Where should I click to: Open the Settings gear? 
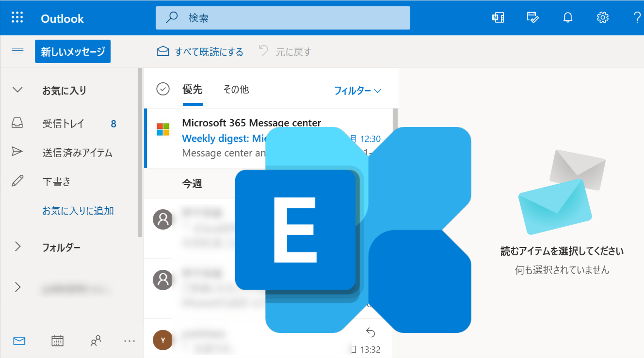click(602, 18)
